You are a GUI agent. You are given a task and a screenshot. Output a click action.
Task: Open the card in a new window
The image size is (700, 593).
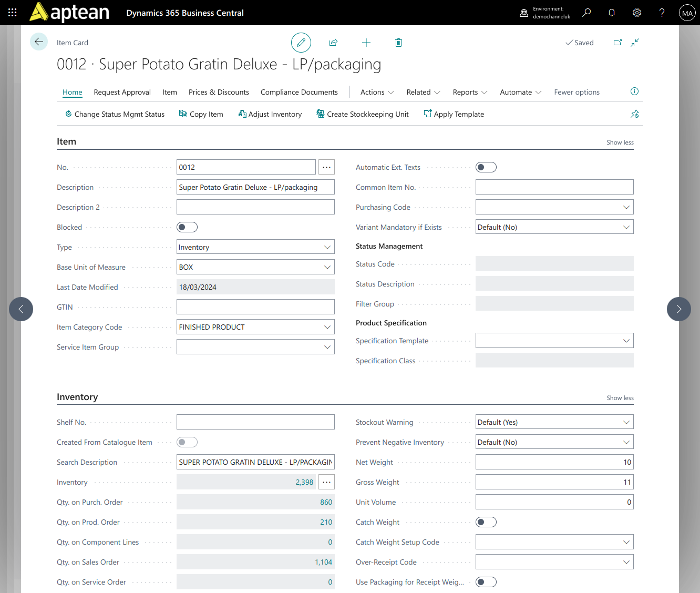click(617, 43)
